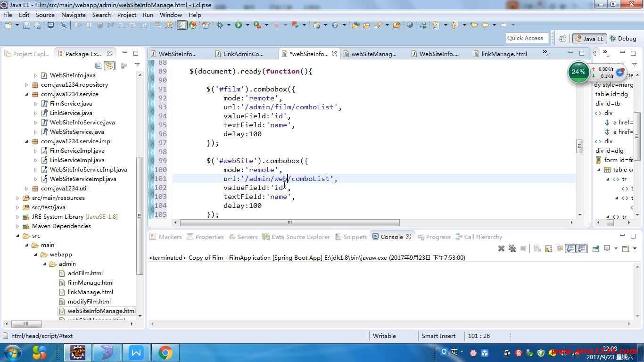Select webSiteInfoManage.html in Package Explorer
Viewport: 644px width, 362px height.
101,311
